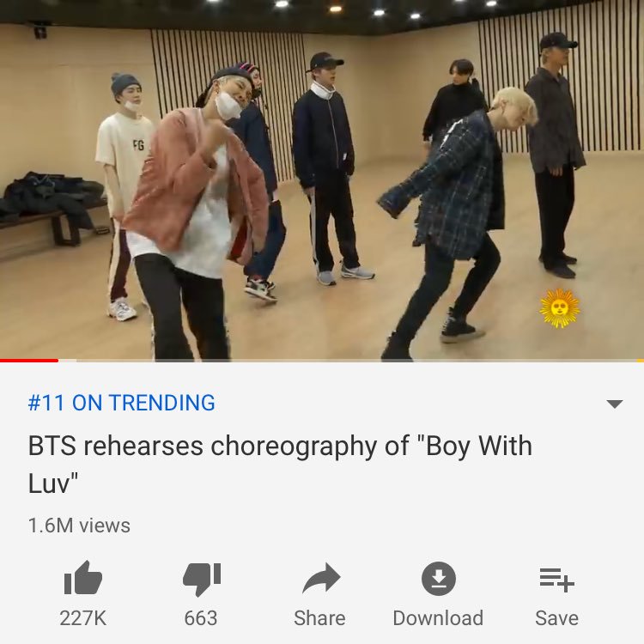Screen dimensions: 644x644
Task: Click the red played progress segment
Action: 29,361
